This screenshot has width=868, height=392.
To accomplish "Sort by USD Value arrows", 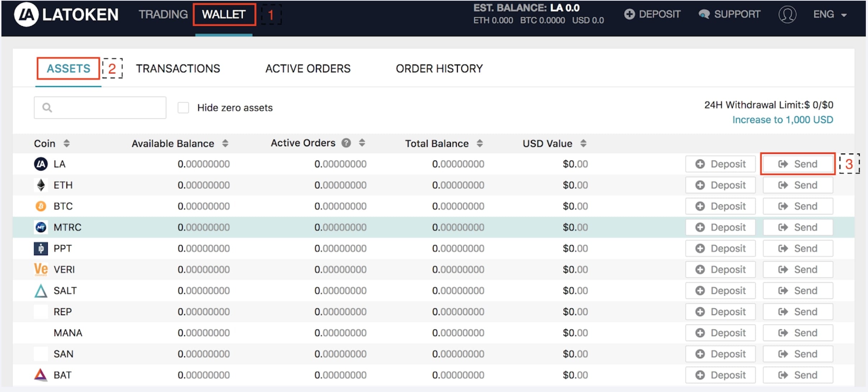I will tap(583, 143).
